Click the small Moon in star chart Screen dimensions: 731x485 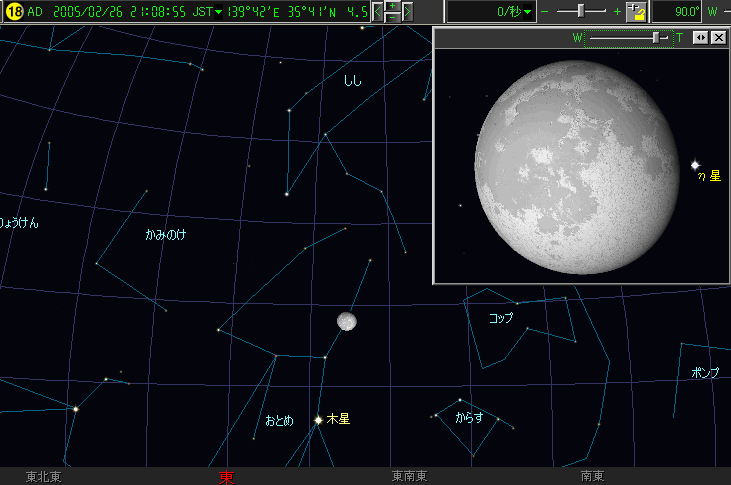coord(347,320)
